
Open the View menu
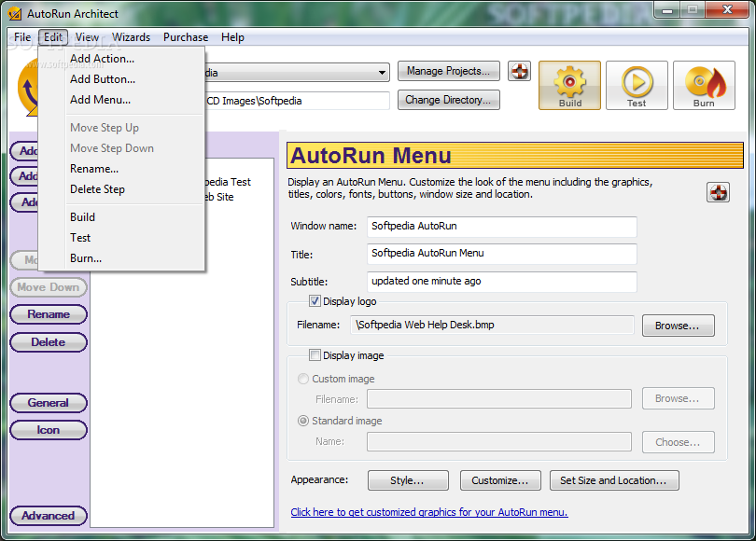[87, 37]
